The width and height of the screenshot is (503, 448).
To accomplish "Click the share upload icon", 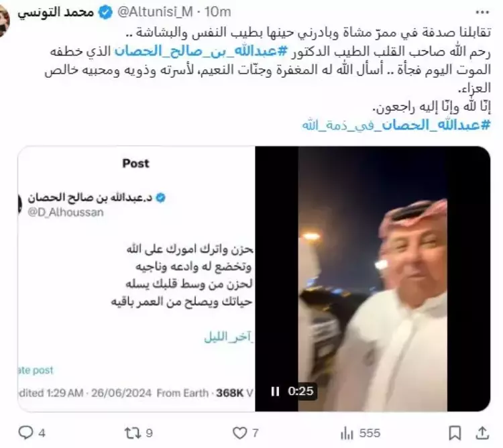I will click(x=482, y=433).
